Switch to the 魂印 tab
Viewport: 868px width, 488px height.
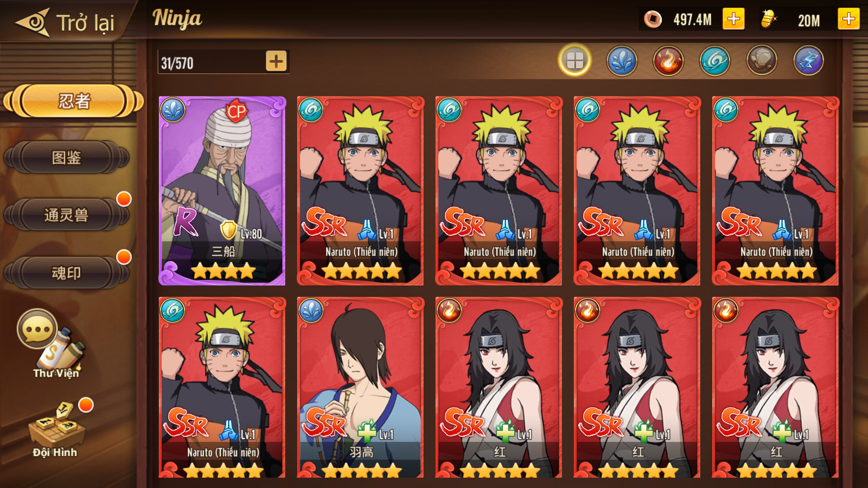tap(66, 273)
